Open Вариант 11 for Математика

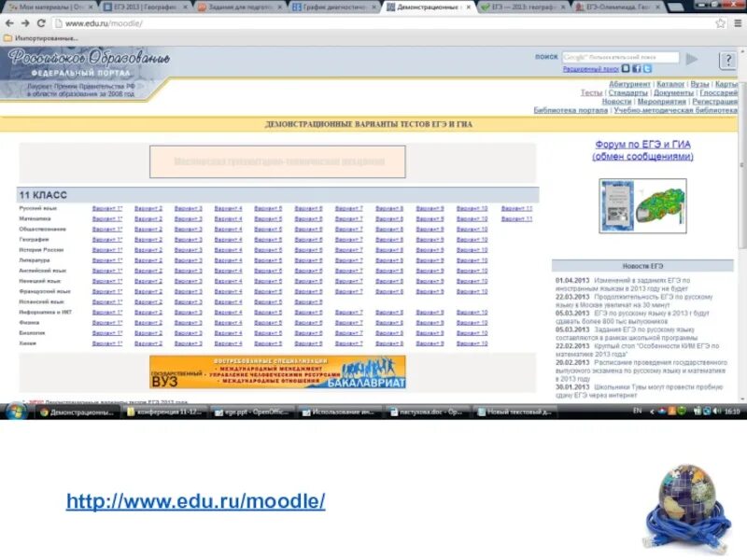tap(516, 219)
